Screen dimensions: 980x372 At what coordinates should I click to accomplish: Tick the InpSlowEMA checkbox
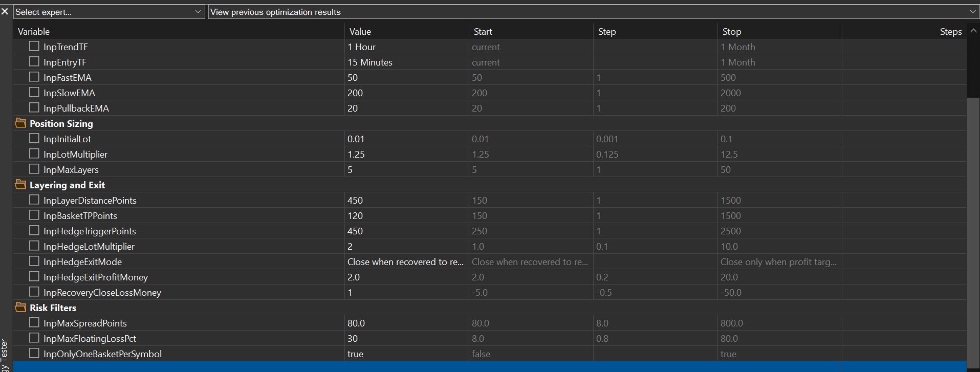click(34, 92)
